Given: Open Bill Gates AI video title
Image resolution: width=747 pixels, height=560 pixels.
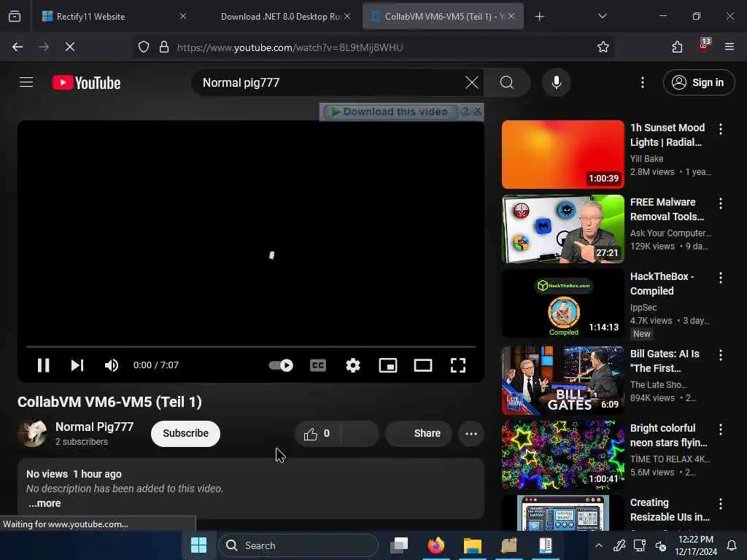Looking at the screenshot, I should (x=665, y=361).
